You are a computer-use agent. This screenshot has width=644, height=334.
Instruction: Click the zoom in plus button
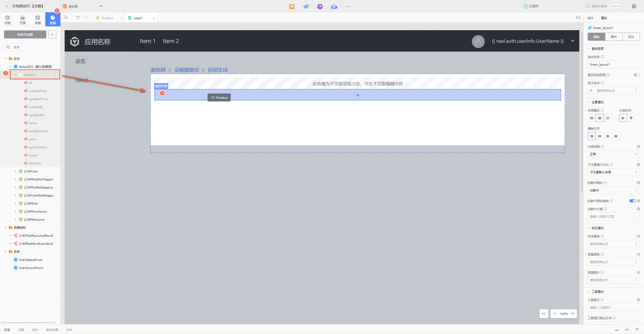[573, 314]
